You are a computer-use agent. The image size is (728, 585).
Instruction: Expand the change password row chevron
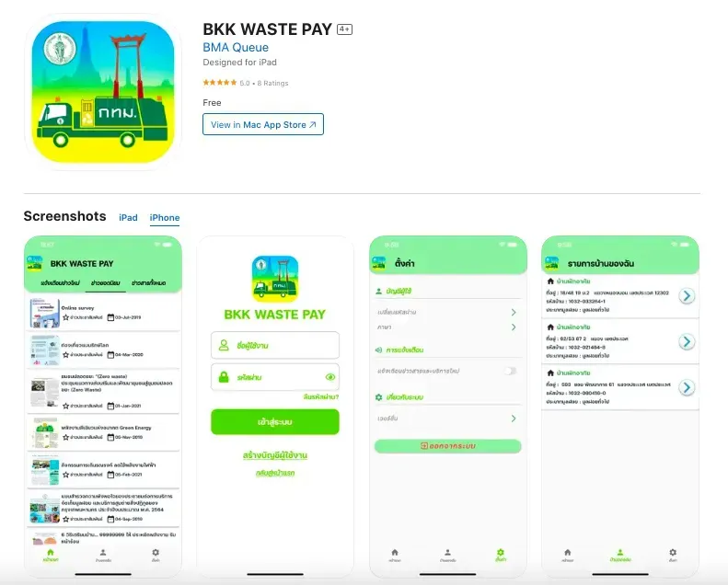[514, 312]
